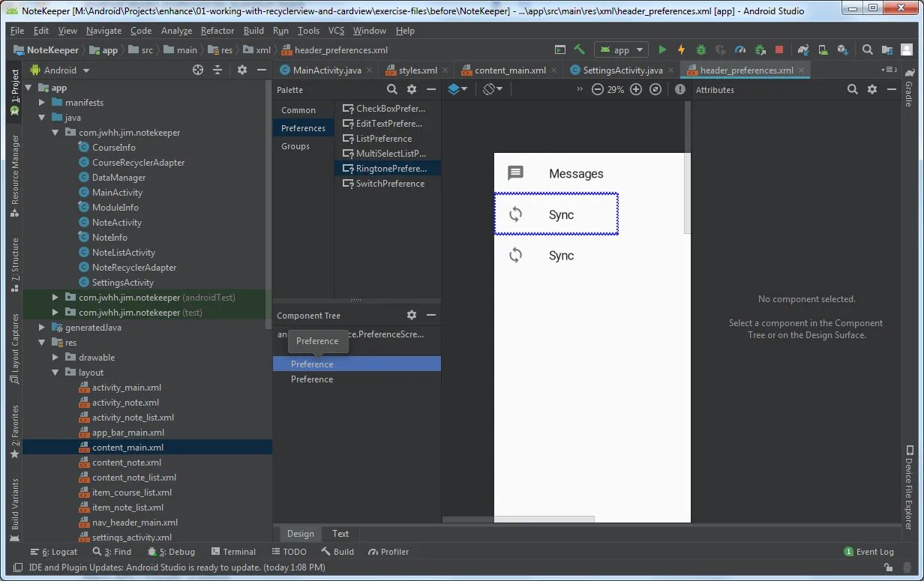Open the Profile app gauge icon
Screen dimensions: 924x581
[740, 49]
